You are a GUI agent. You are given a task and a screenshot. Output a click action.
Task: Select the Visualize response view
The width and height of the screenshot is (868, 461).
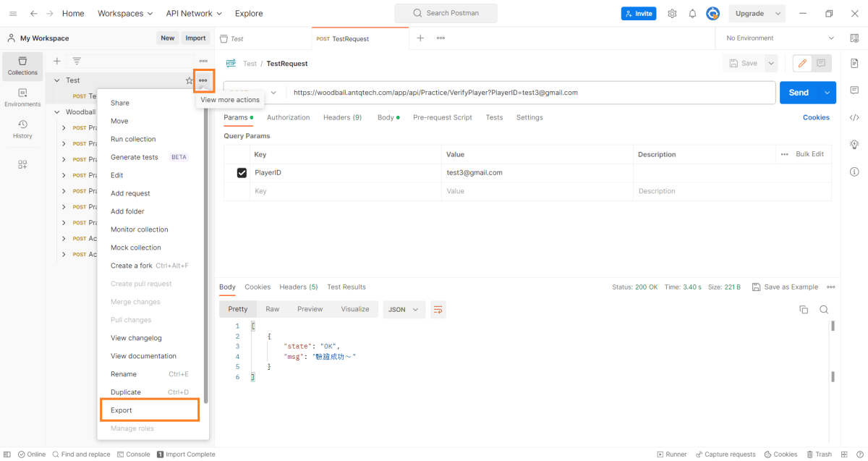pyautogui.click(x=355, y=309)
